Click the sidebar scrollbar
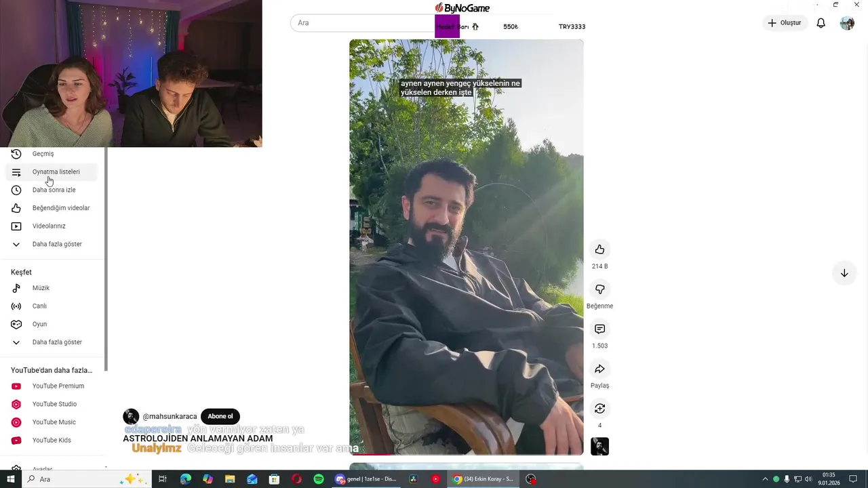 tap(106, 258)
